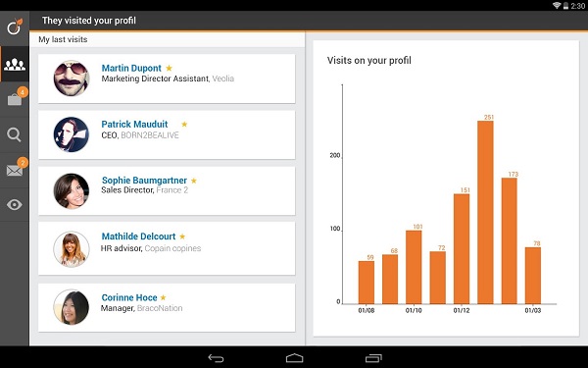588x368 pixels.
Task: Open the magnifier search icon in sidebar
Action: (x=15, y=134)
